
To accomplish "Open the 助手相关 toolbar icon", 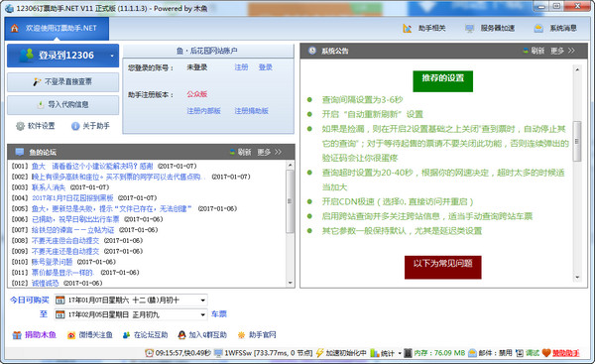I will 408,29.
